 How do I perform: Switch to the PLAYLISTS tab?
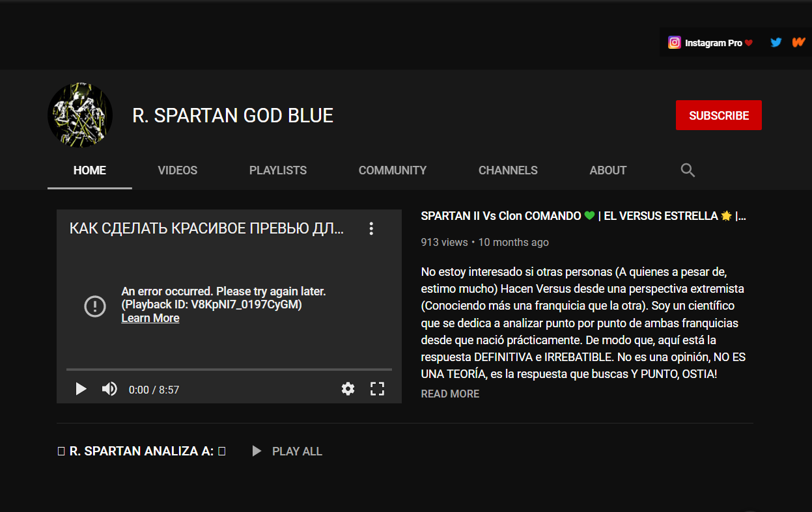(x=278, y=170)
